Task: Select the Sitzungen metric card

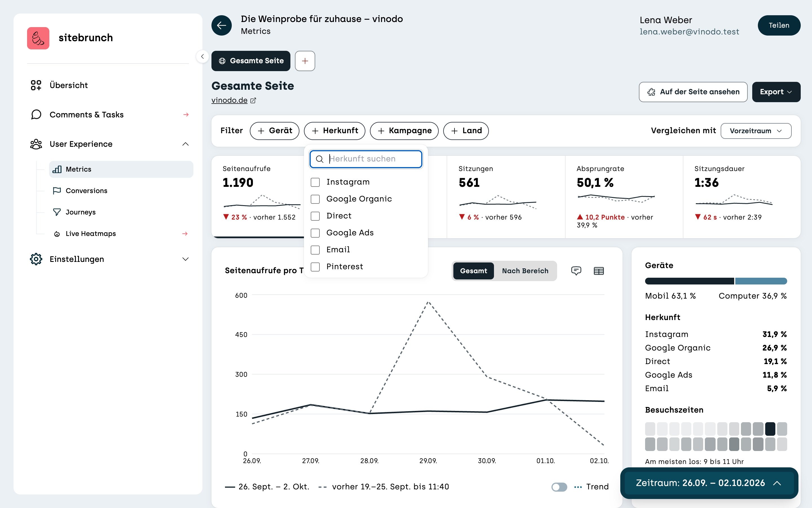Action: [506, 197]
